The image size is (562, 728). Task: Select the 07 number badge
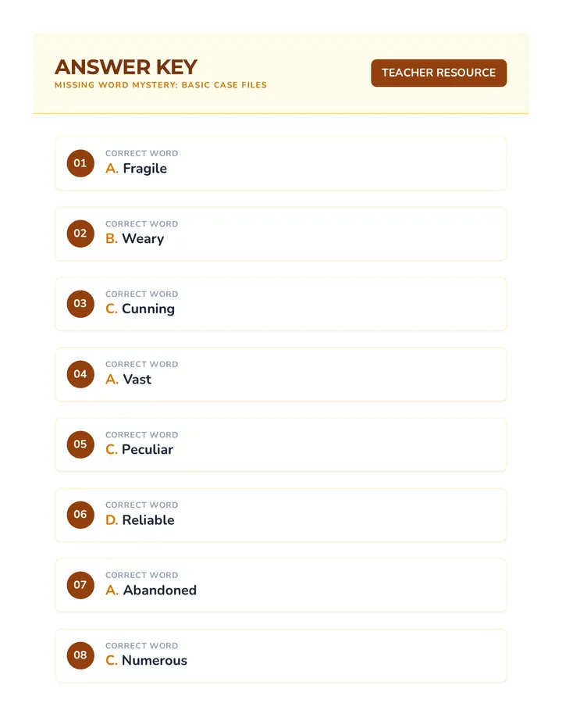tap(80, 585)
